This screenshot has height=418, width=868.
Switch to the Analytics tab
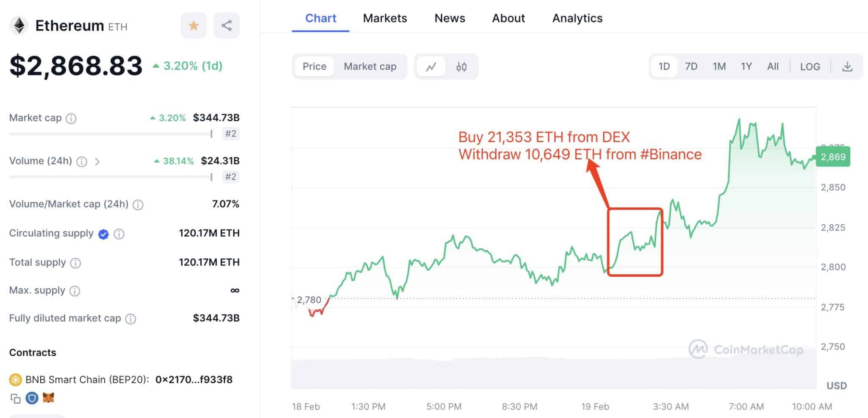pos(577,18)
